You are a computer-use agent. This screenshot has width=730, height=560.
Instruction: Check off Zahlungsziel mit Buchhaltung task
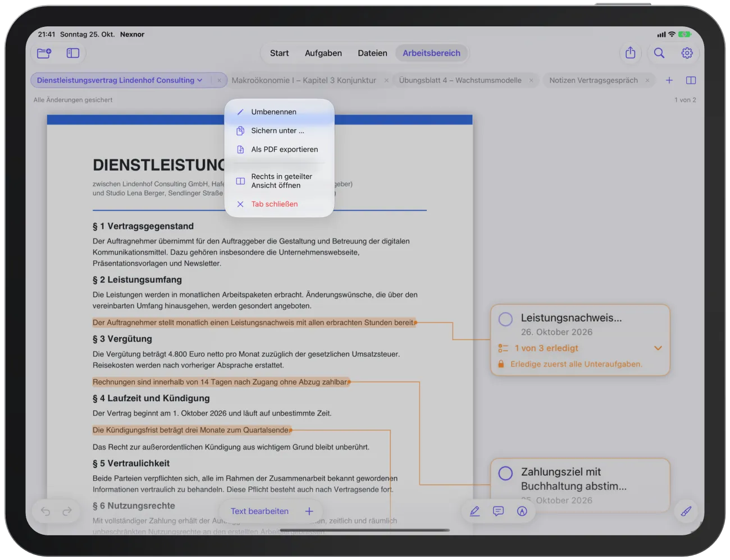point(505,473)
